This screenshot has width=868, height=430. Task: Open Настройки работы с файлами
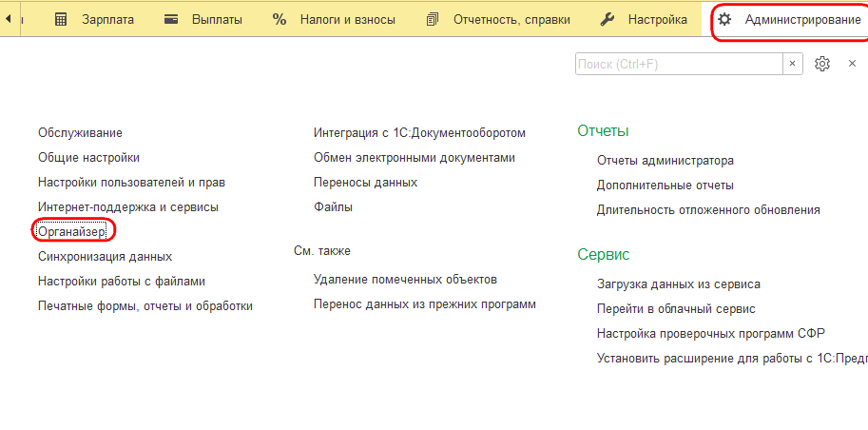click(x=122, y=282)
